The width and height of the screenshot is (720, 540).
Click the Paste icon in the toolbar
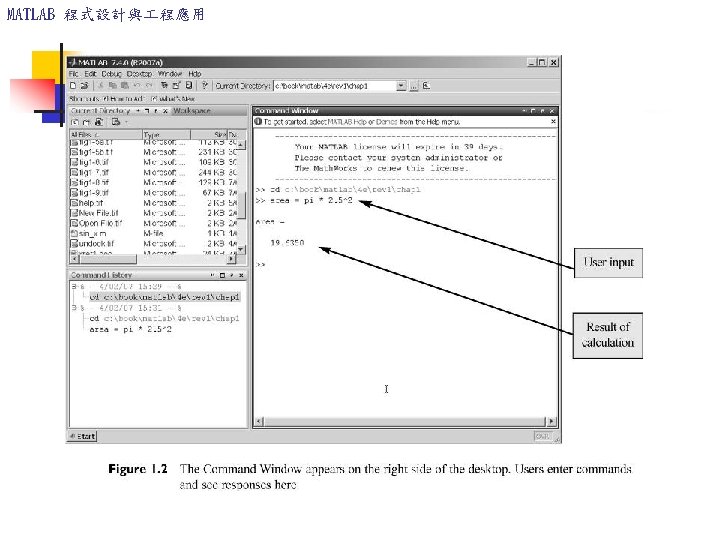(124, 85)
